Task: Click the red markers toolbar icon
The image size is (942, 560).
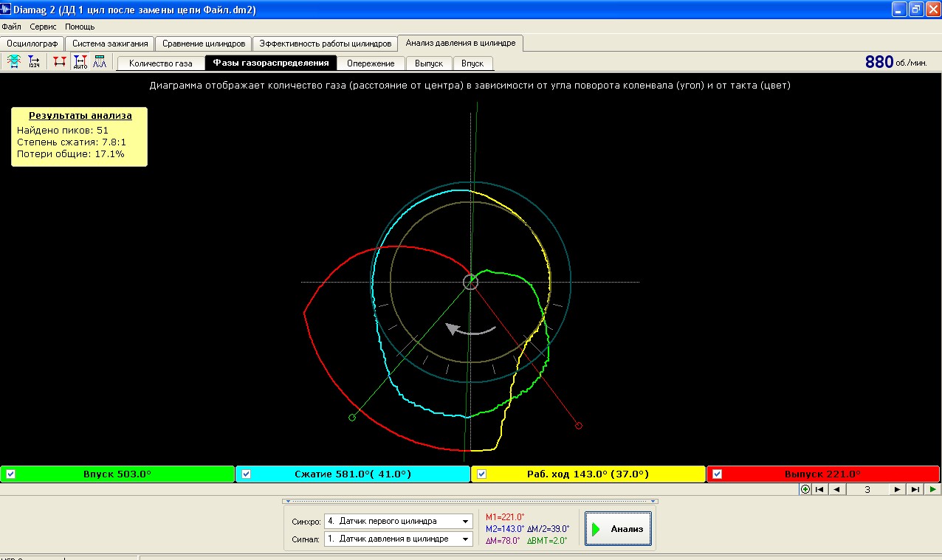Action: coord(60,62)
